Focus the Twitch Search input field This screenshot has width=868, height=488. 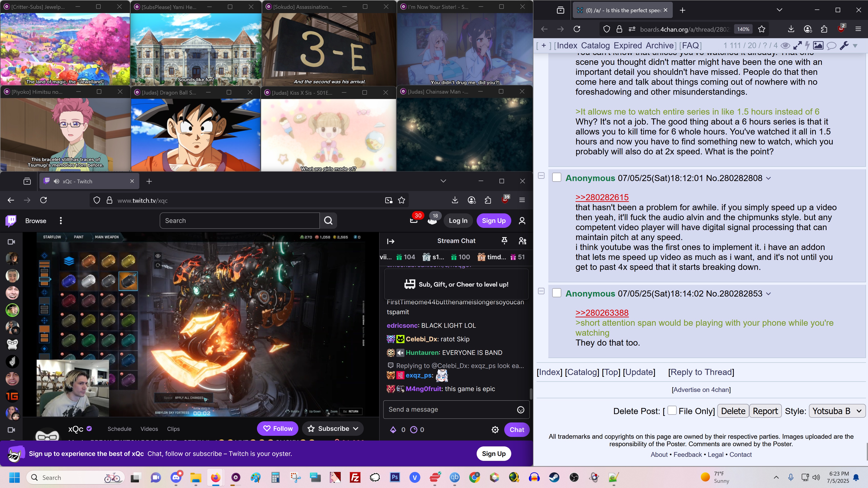click(x=240, y=221)
